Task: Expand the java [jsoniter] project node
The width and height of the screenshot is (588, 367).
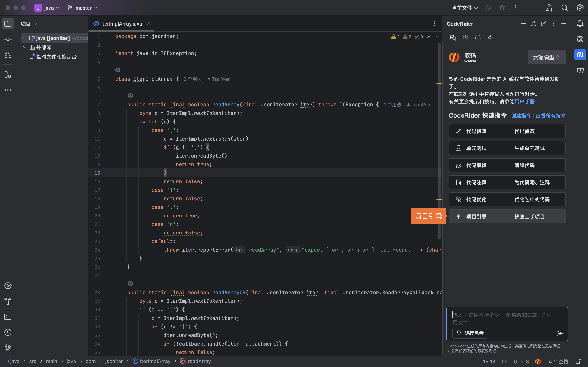Action: pyautogui.click(x=24, y=38)
